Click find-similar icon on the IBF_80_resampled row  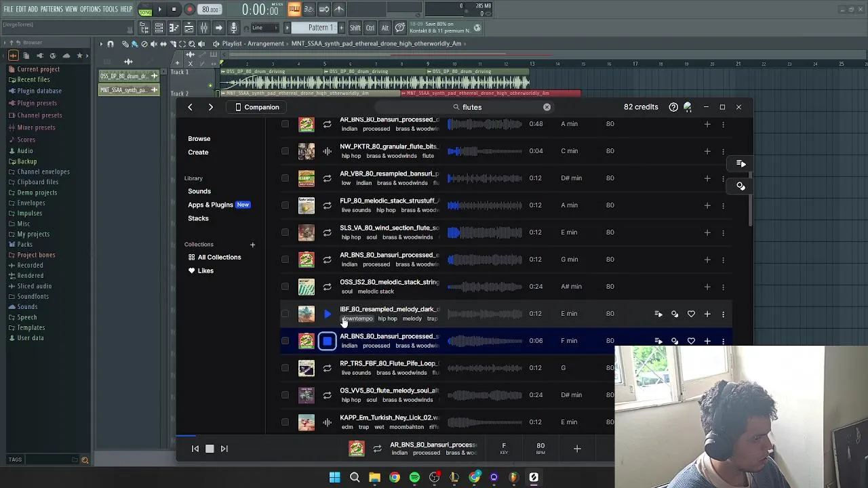[x=675, y=314]
